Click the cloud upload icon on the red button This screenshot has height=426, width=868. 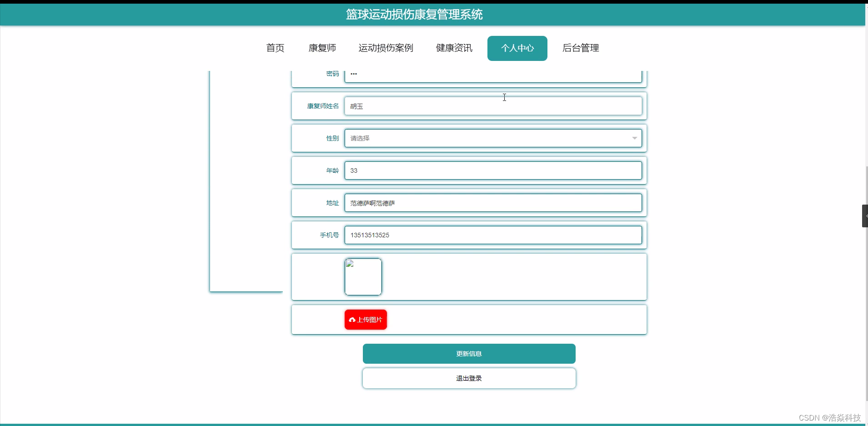[x=353, y=320]
